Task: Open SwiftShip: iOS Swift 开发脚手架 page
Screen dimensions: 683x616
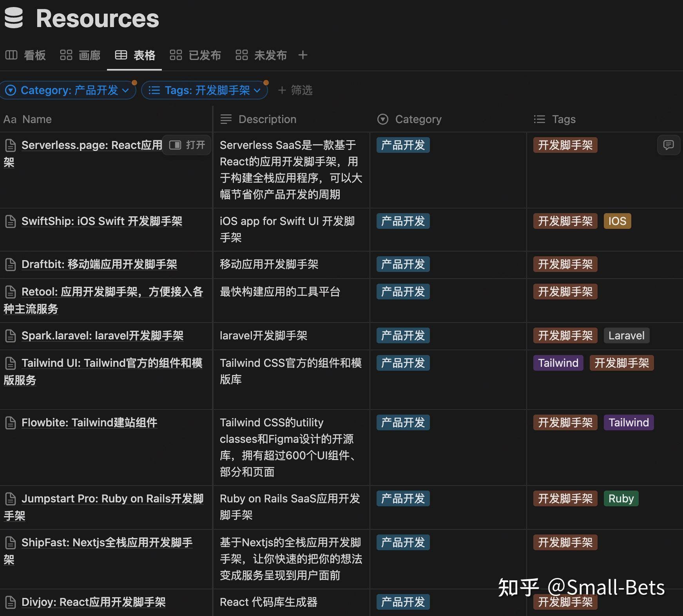Action: tap(102, 221)
